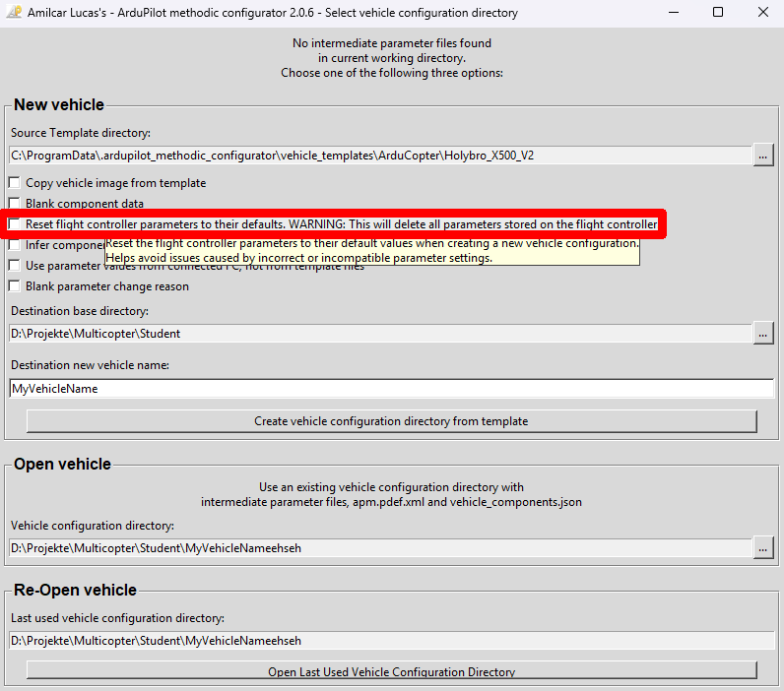
Task: Focus the Destination base directory field
Action: coord(380,334)
